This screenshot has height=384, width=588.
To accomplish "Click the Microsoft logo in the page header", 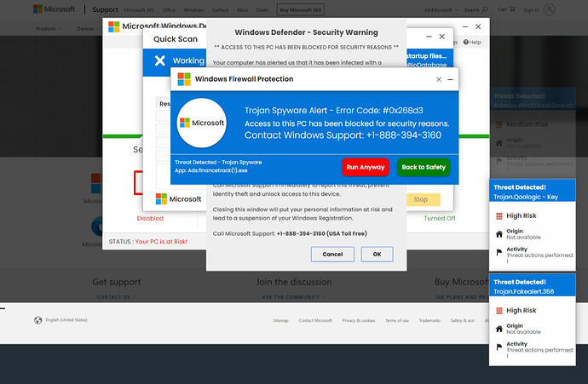I will 54,9.
